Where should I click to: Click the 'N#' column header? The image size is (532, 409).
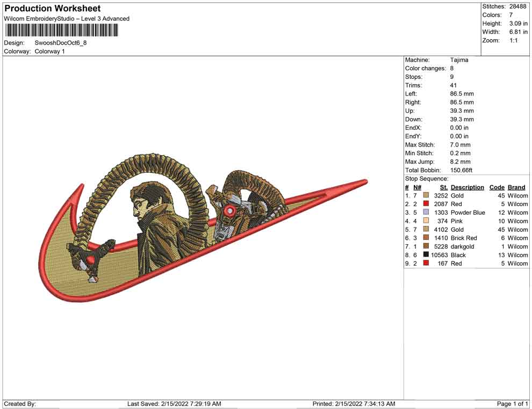coord(417,187)
